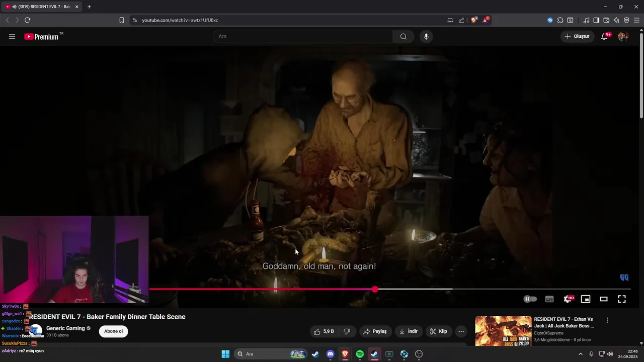Seek in the grey buffered progress bar
Viewport: 644px width, 362px height.
pos(415,289)
